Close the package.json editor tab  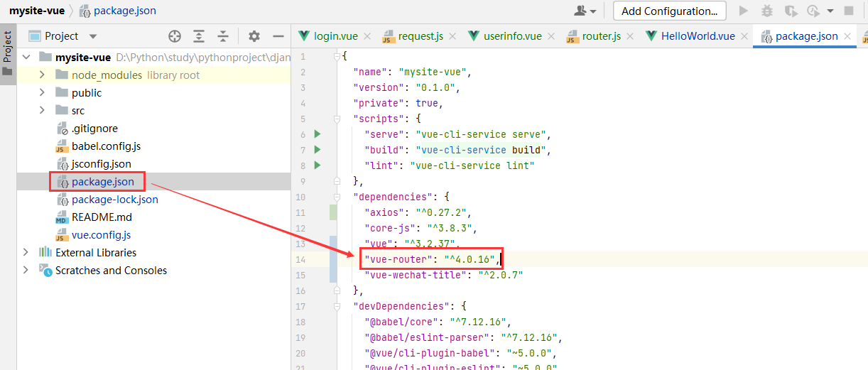click(847, 36)
